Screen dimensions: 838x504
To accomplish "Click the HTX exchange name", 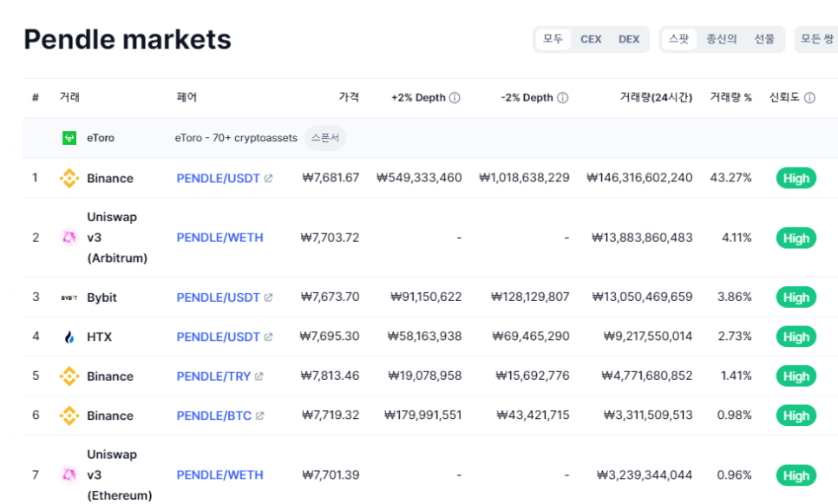I will point(100,337).
